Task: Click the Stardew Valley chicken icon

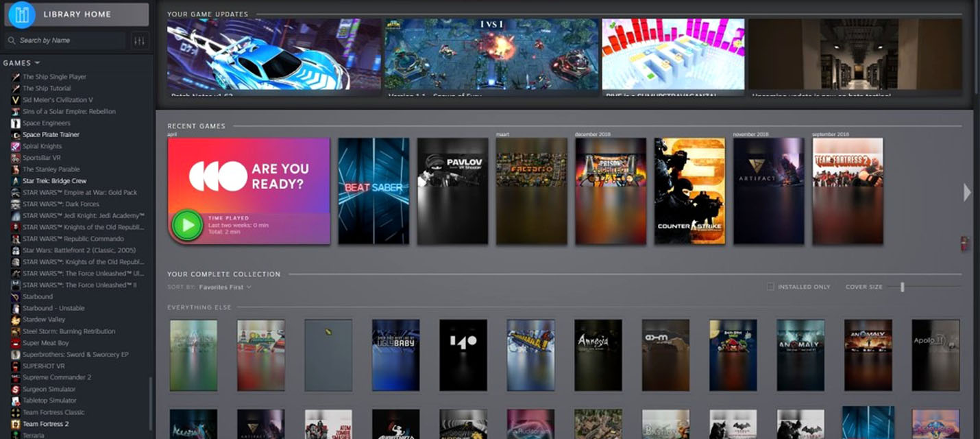Action: pos(16,320)
